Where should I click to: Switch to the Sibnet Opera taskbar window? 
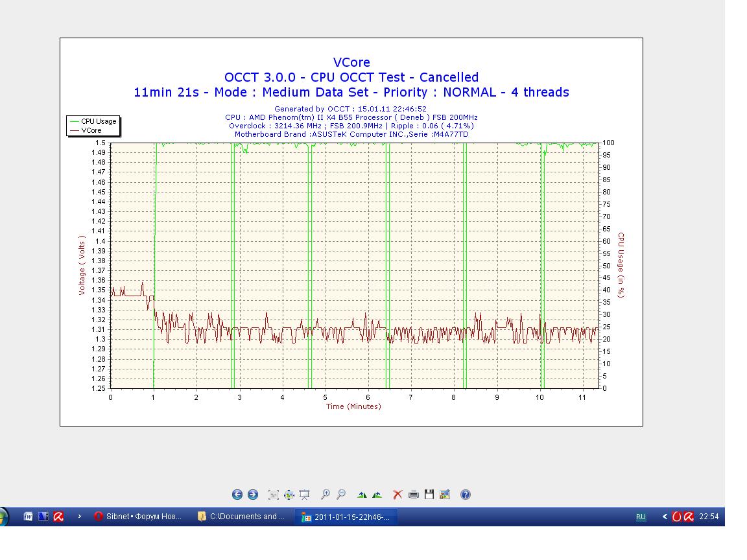(139, 517)
